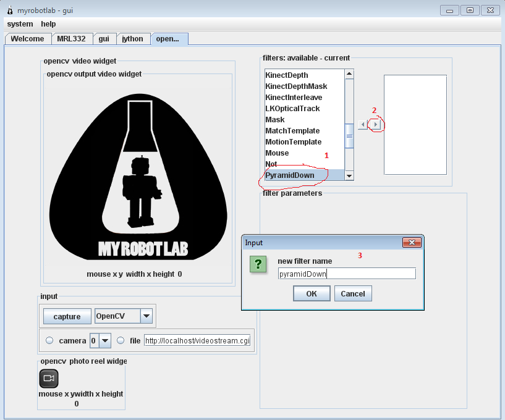Select the open... tab
The height and width of the screenshot is (420, 505).
(x=169, y=39)
